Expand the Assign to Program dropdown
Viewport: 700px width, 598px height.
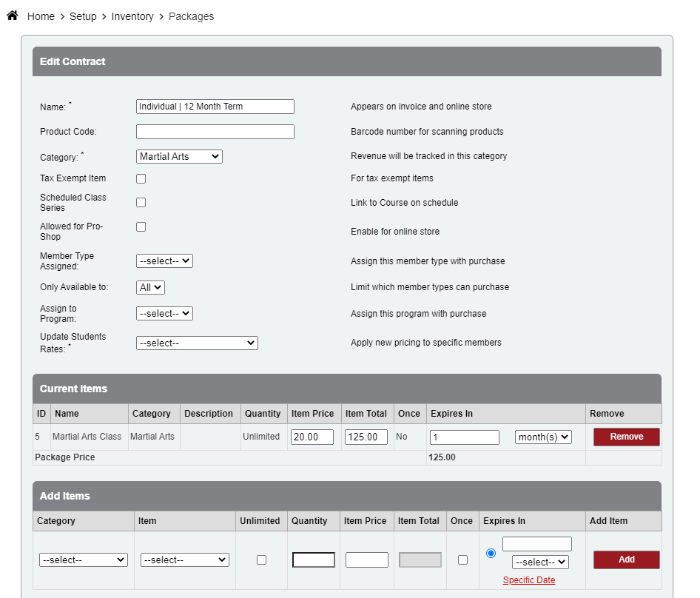(164, 313)
